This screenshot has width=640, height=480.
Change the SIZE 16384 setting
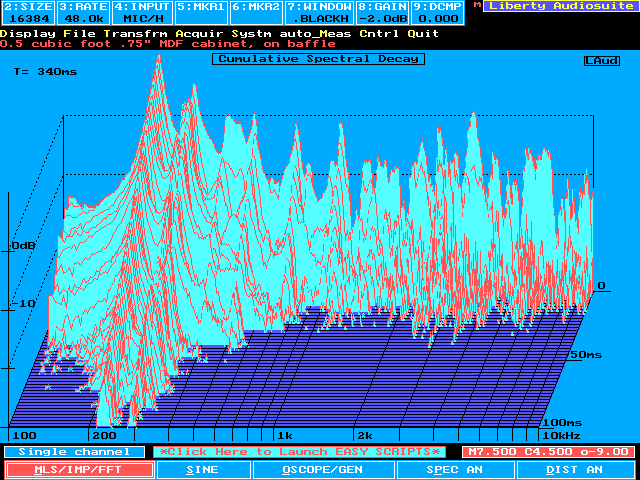coord(27,12)
